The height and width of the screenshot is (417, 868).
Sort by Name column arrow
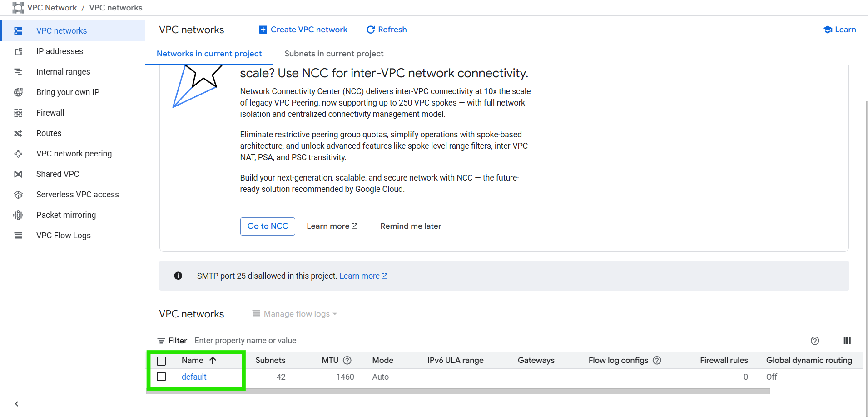tap(213, 360)
